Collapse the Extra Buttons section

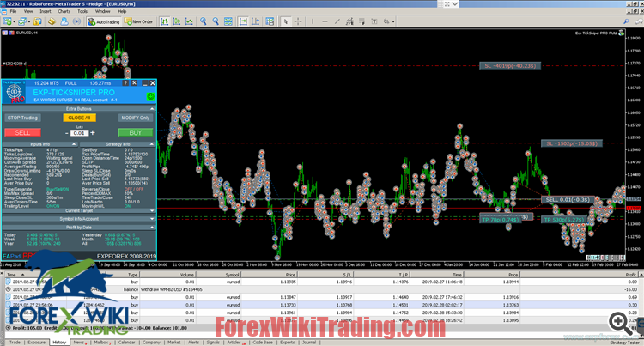click(x=152, y=109)
